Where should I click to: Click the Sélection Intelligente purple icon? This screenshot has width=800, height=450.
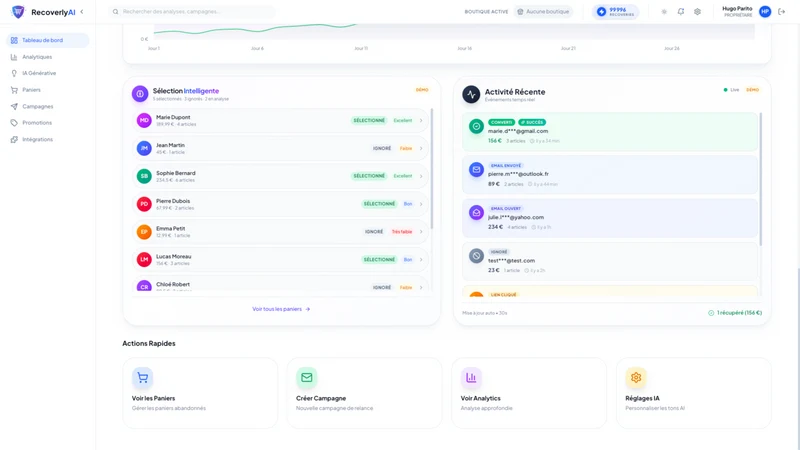click(140, 94)
